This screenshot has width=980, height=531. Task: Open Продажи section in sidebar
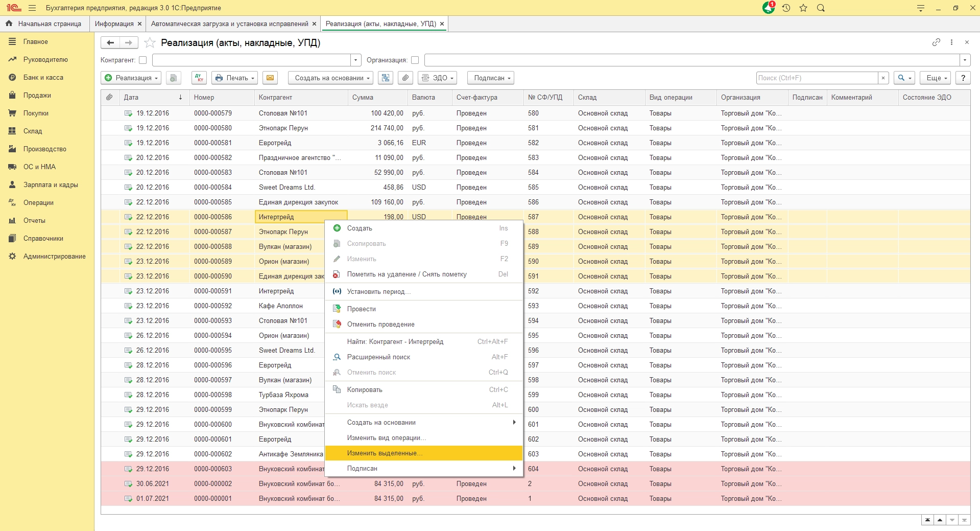pos(37,96)
